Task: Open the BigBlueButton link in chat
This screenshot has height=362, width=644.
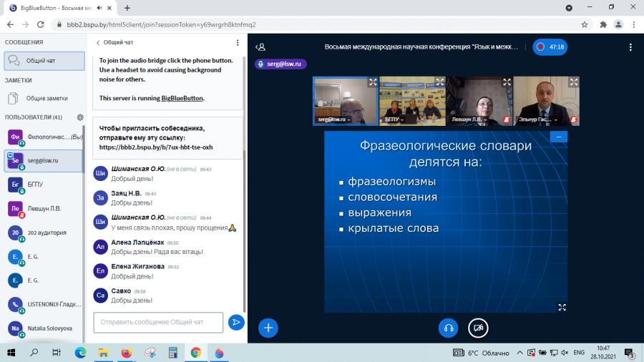Action: 182,98
